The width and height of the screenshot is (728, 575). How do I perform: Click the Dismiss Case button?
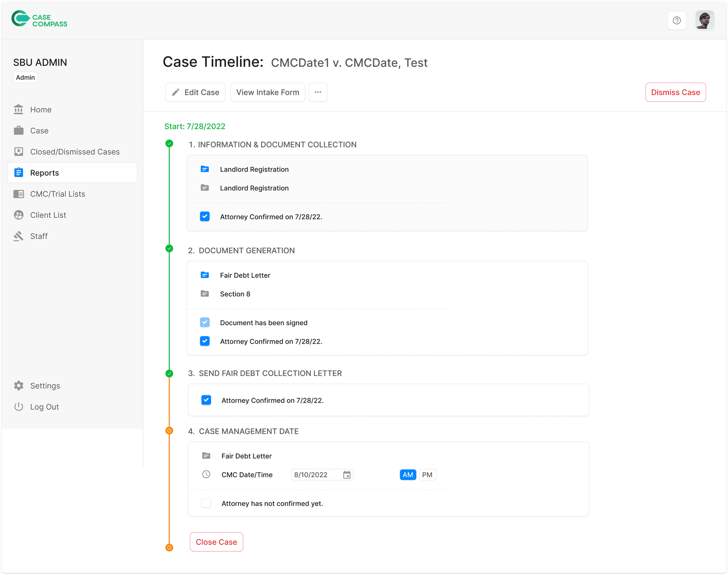(x=675, y=92)
